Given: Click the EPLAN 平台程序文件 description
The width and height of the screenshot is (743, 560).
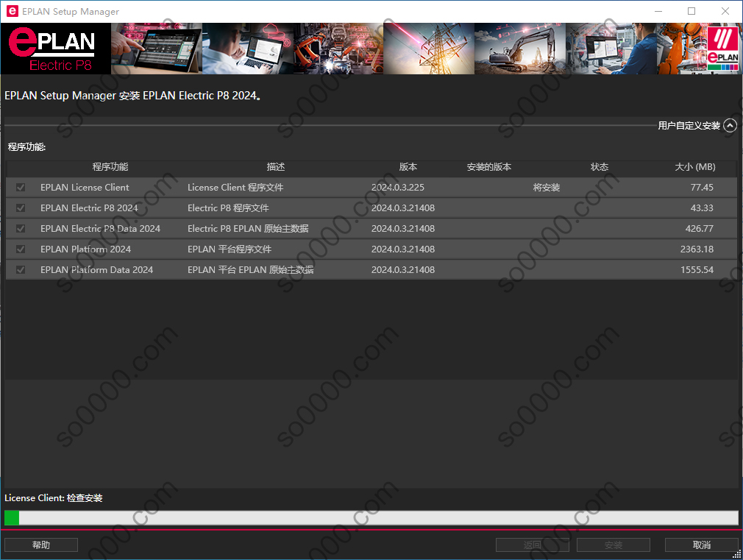Looking at the screenshot, I should tap(230, 249).
